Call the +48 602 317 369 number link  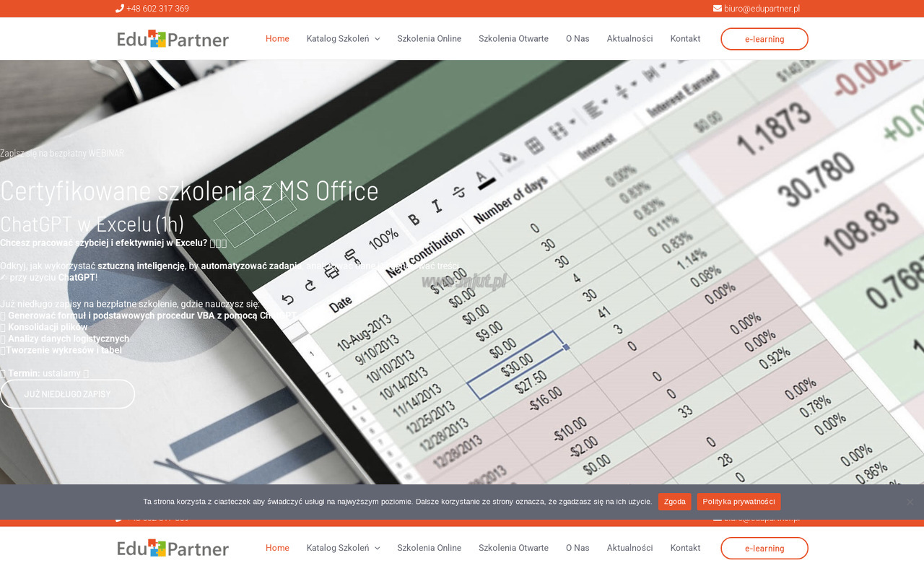click(x=157, y=9)
